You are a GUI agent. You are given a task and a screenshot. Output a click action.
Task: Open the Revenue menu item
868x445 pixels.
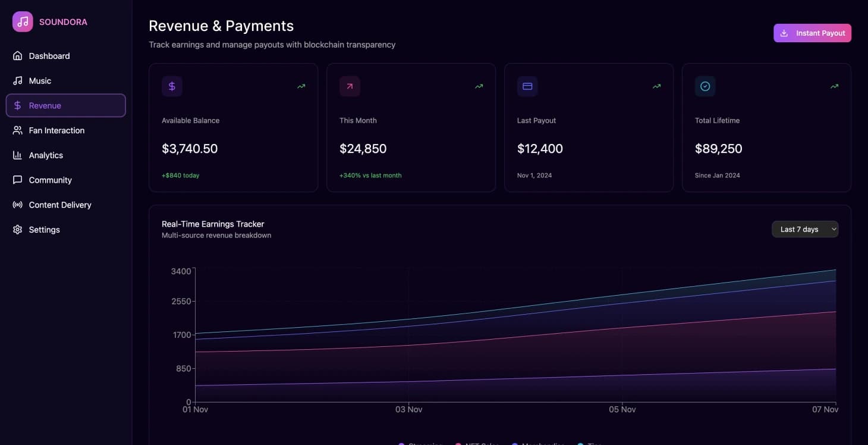point(65,105)
